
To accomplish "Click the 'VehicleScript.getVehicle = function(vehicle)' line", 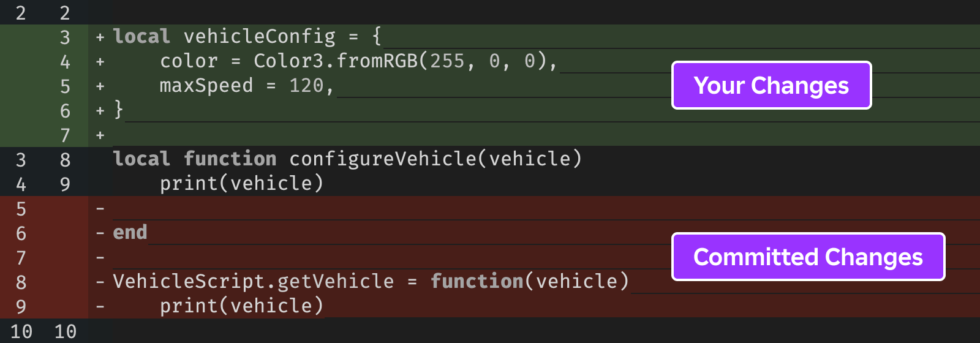I will tap(371, 282).
